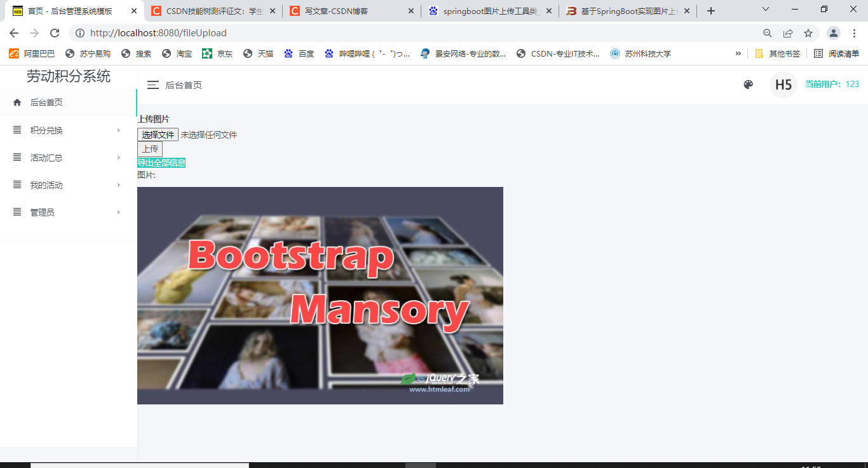The image size is (868, 468).
Task: Close the 写文章-CSDN博客 tab
Action: pos(410,11)
